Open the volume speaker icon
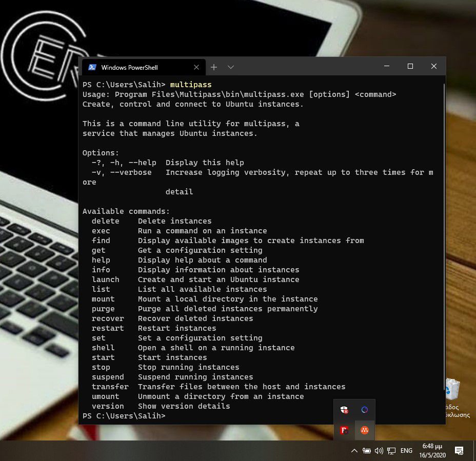 (x=379, y=451)
